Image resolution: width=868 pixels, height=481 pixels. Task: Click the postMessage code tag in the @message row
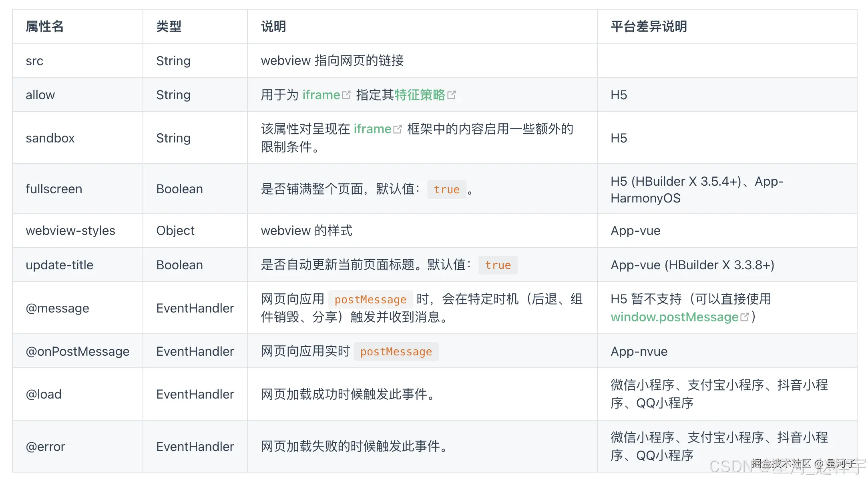point(370,299)
